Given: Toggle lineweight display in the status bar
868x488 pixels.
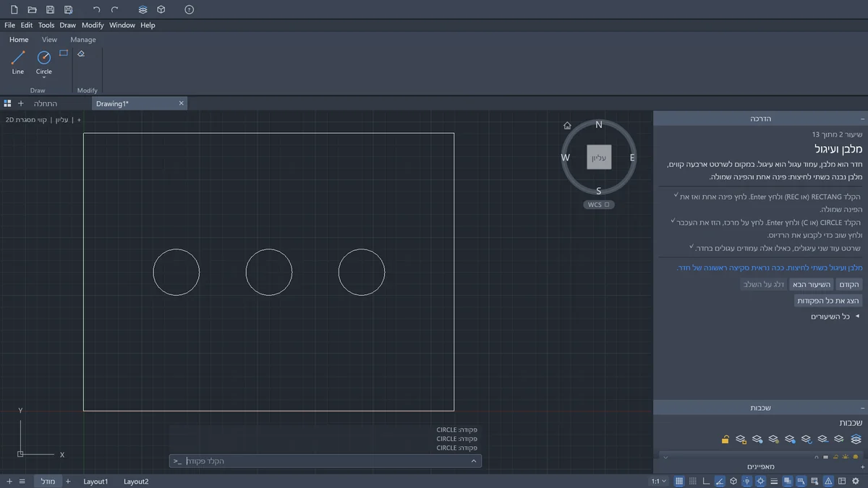Looking at the screenshot, I should pos(773,481).
